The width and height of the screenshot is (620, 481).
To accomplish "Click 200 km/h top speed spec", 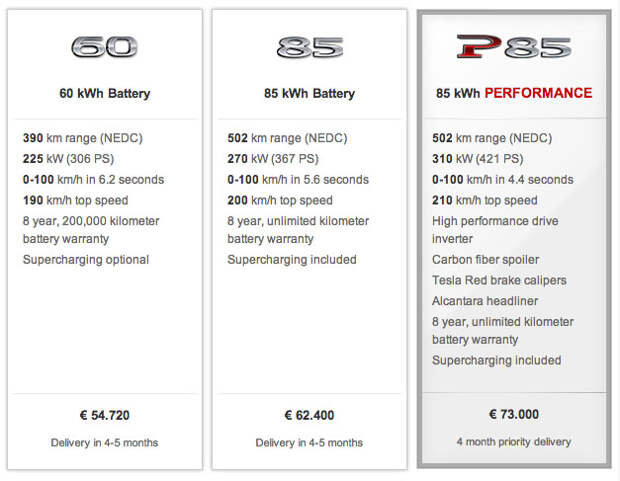I will click(280, 200).
